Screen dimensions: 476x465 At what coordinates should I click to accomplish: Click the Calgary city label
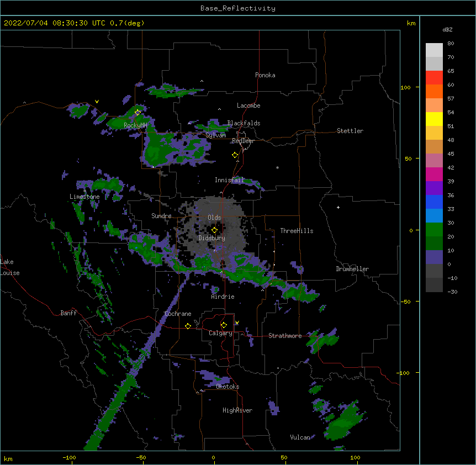pos(220,333)
